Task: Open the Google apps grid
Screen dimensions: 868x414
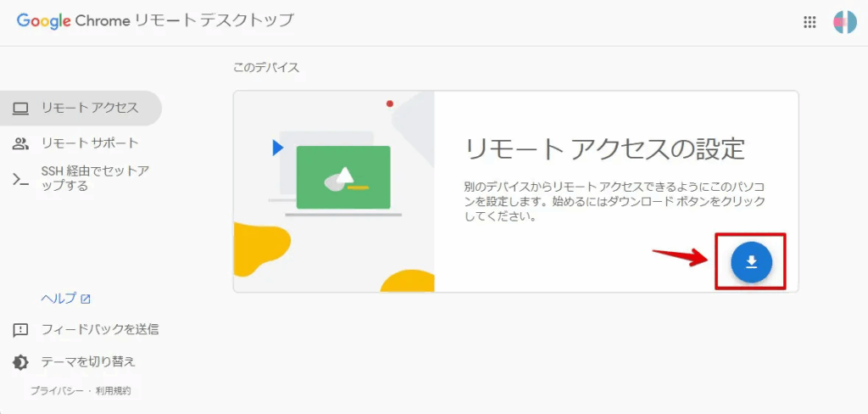Action: (810, 23)
